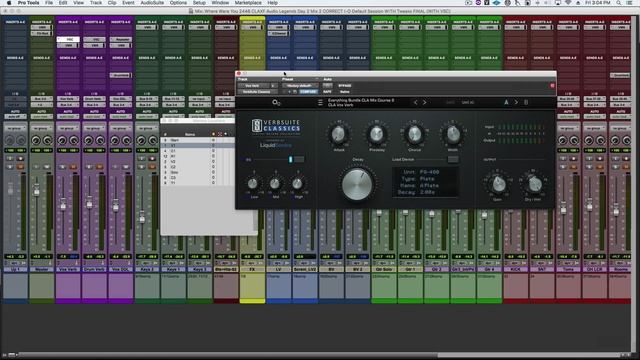
Task: Open Vox Verb track group selector
Action: [x=68, y=128]
